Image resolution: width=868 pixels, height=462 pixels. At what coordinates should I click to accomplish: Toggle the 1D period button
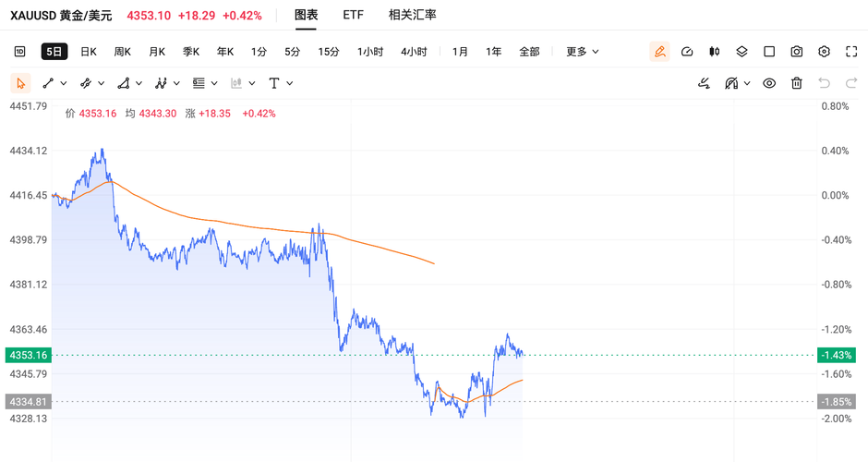click(x=20, y=52)
